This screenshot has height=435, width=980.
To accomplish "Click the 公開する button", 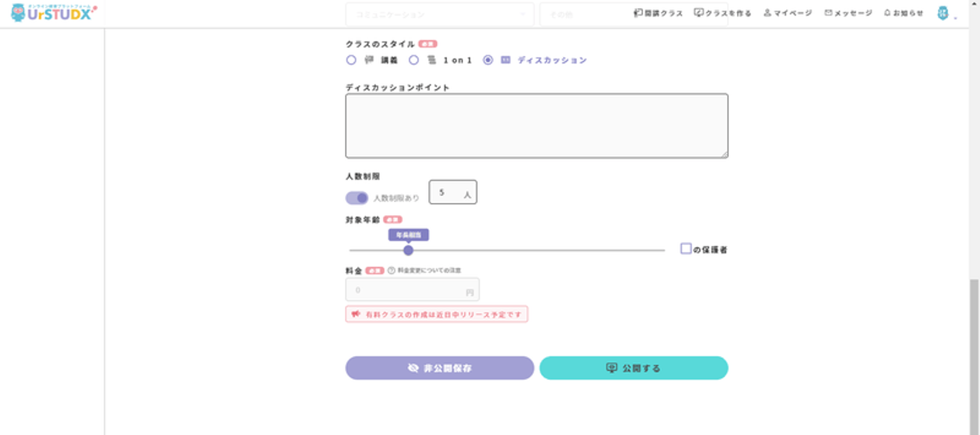I will click(634, 368).
